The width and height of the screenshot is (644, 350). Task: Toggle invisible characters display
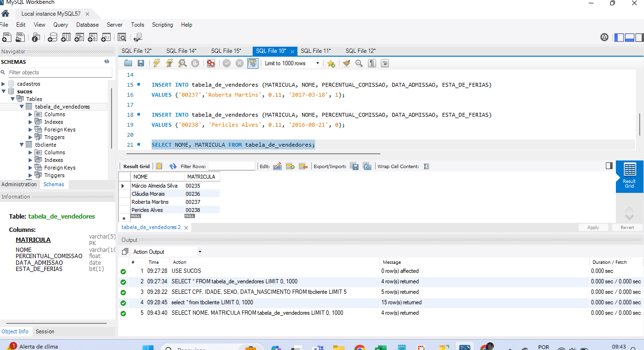(x=372, y=63)
